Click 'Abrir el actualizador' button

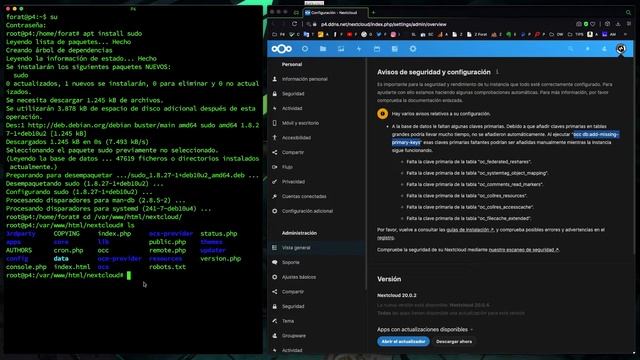point(403,342)
